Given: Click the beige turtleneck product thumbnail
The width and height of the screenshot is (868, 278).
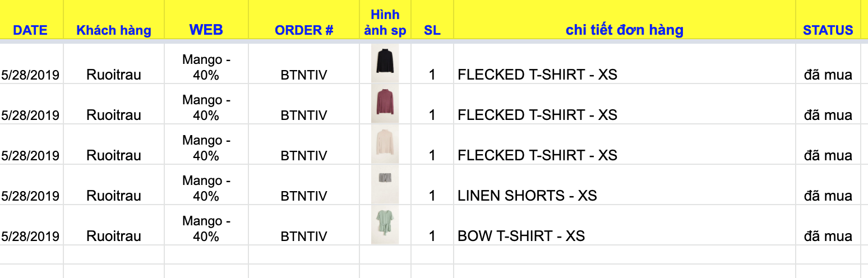Looking at the screenshot, I should pyautogui.click(x=385, y=143).
